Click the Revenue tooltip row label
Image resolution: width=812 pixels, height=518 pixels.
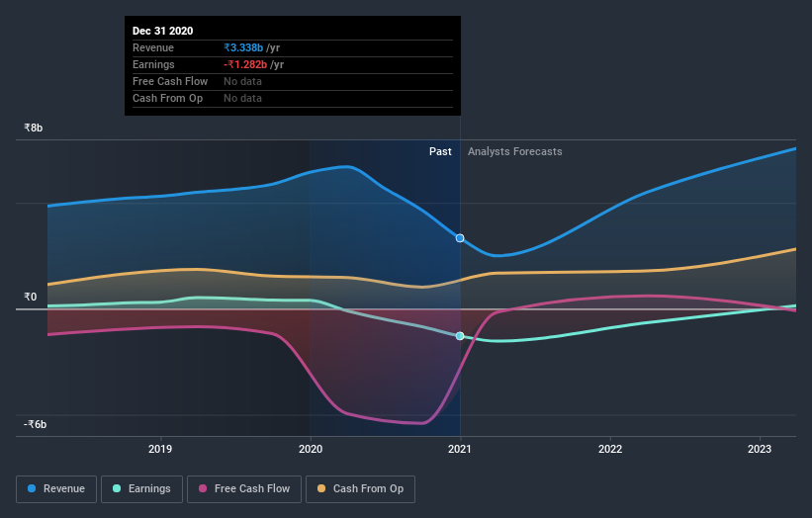click(x=153, y=47)
